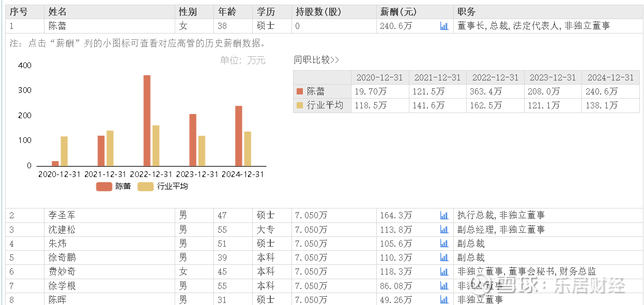Select the name 陈蕾 in first row

pos(57,26)
